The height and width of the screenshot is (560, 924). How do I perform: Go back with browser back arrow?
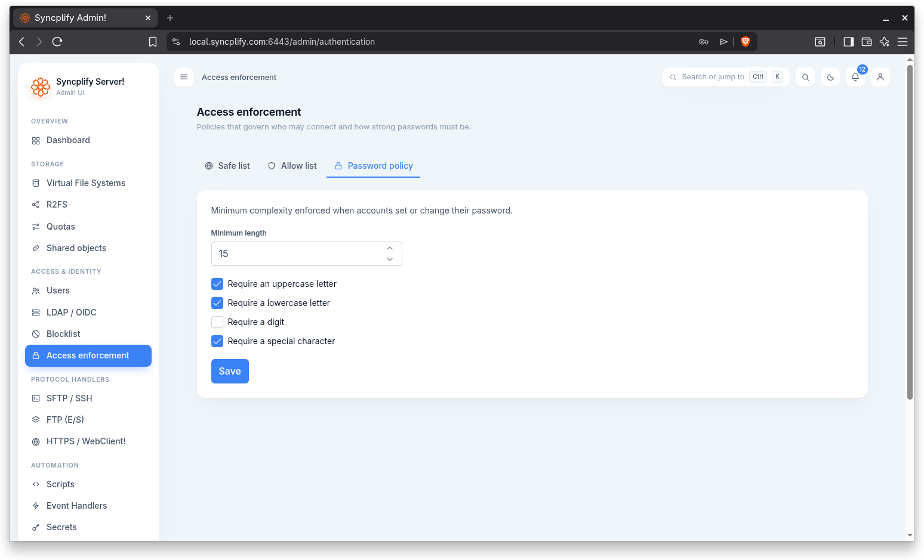coord(22,42)
